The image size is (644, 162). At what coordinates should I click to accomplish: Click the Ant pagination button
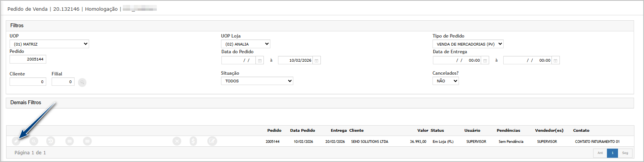[600, 153]
